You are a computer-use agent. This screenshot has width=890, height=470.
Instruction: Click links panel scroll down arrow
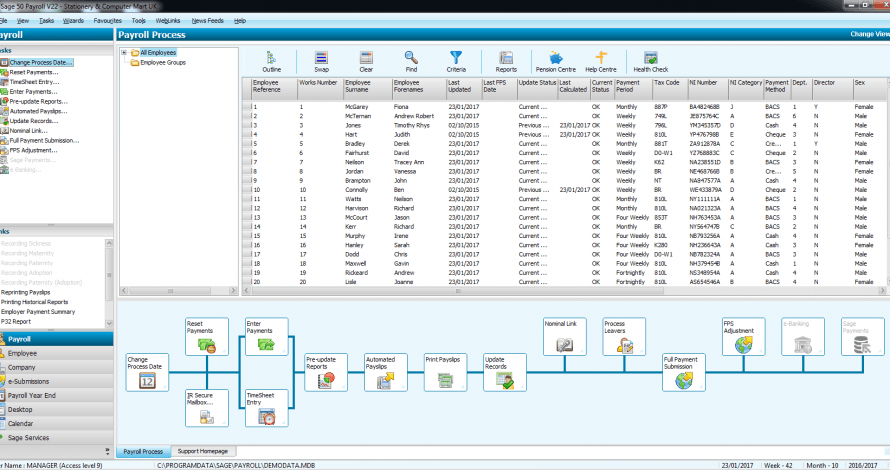[x=109, y=324]
